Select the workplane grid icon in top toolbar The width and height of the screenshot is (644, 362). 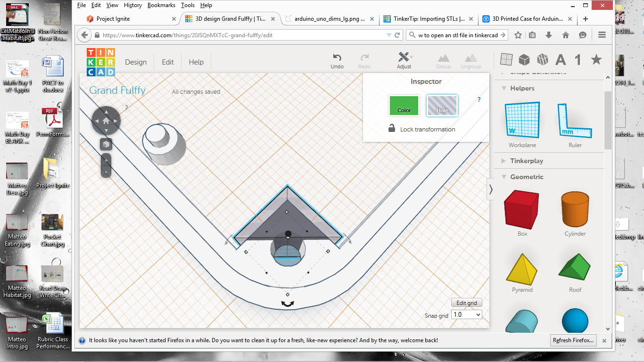tap(506, 59)
